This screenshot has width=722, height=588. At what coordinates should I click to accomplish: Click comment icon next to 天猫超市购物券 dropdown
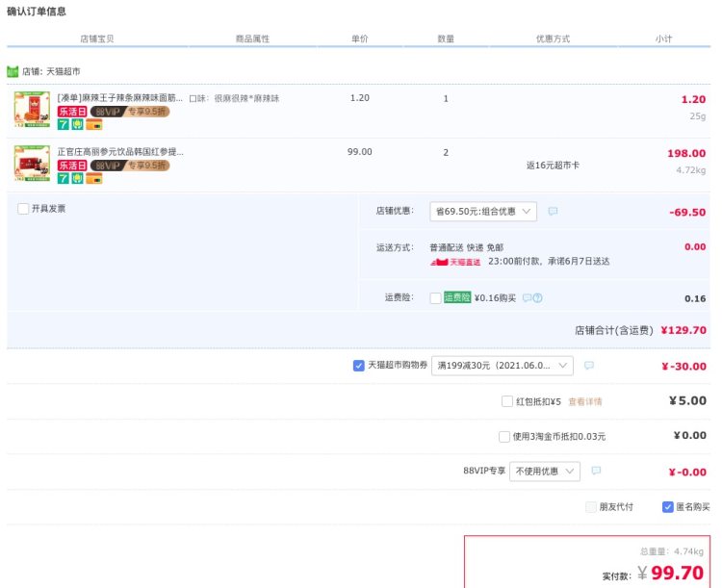pyautogui.click(x=589, y=366)
